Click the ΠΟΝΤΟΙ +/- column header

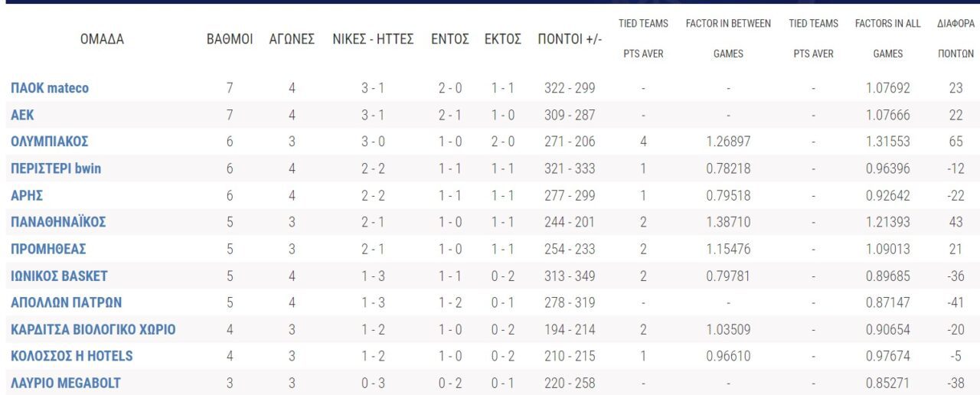pos(570,39)
